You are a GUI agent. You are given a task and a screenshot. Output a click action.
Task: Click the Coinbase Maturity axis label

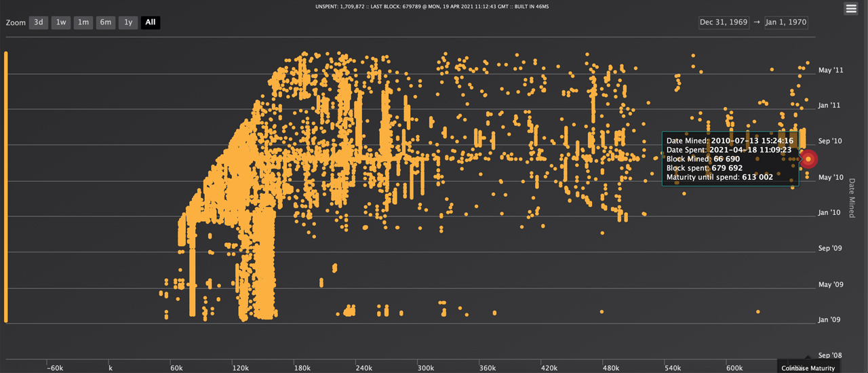click(807, 368)
